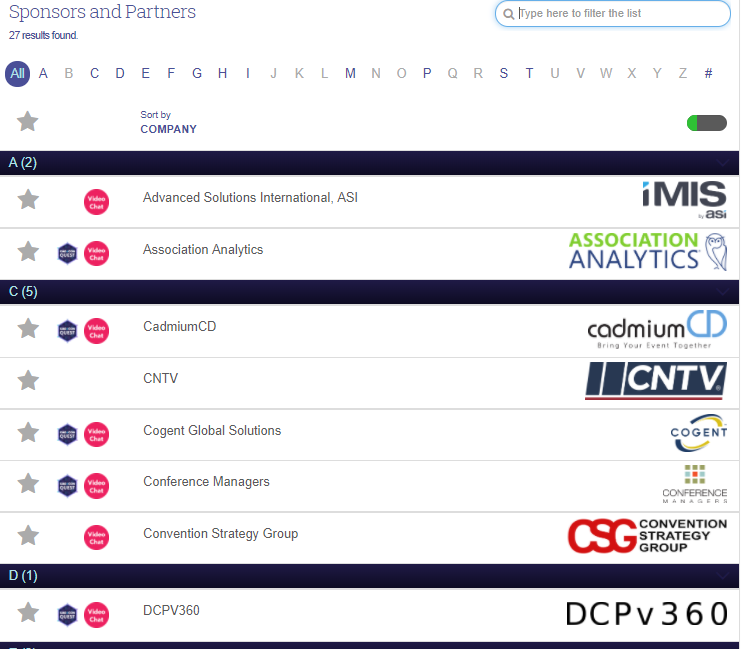The width and height of the screenshot is (750, 649).
Task: Click the favorites filter star in header
Action: tap(27, 121)
